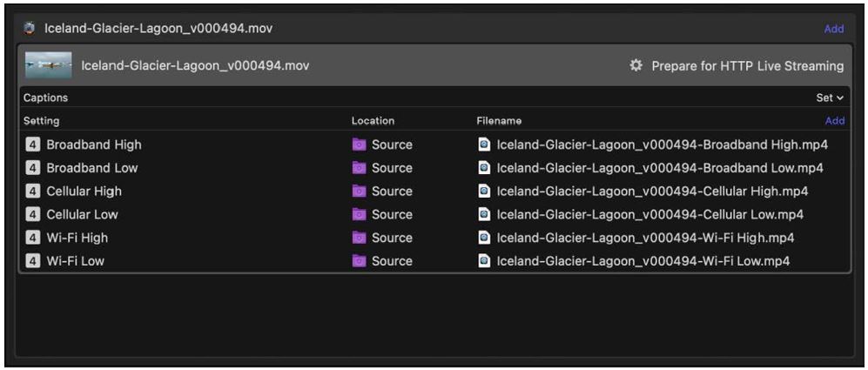Select the Cellular High setting row
This screenshot has width=868, height=370.
[84, 192]
